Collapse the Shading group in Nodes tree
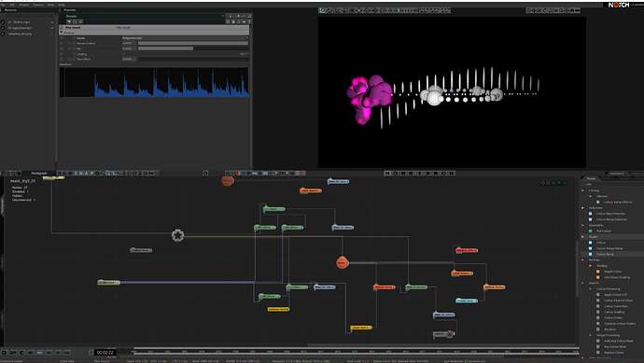 point(590,266)
